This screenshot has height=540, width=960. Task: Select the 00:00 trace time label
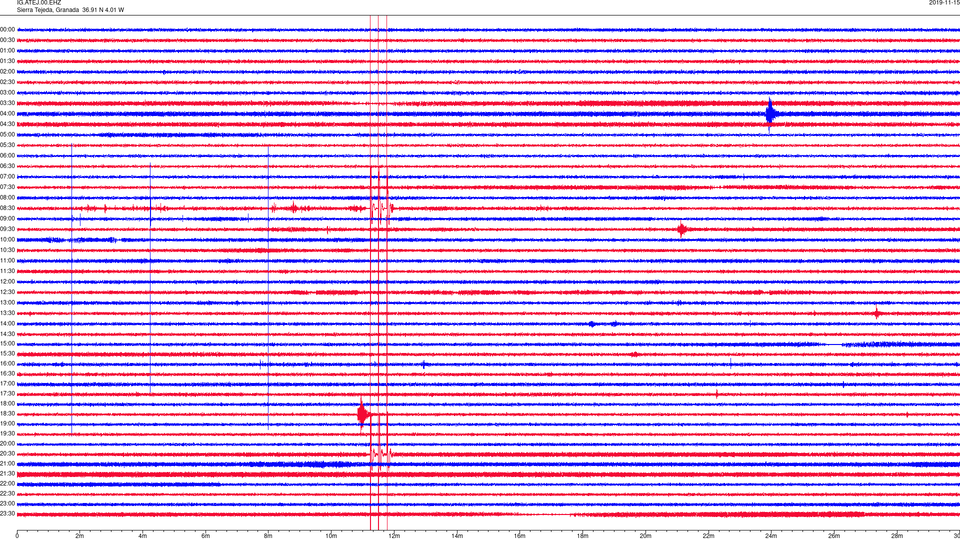tap(8, 29)
